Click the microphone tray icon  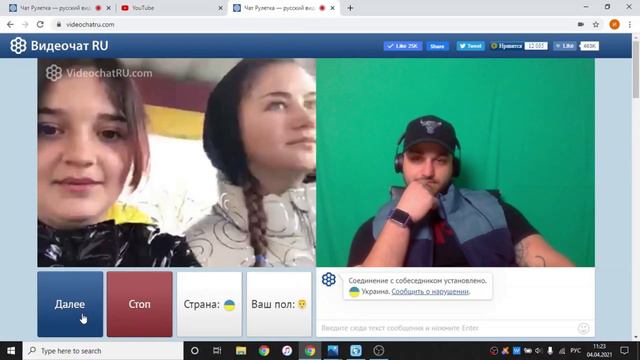[550, 351]
